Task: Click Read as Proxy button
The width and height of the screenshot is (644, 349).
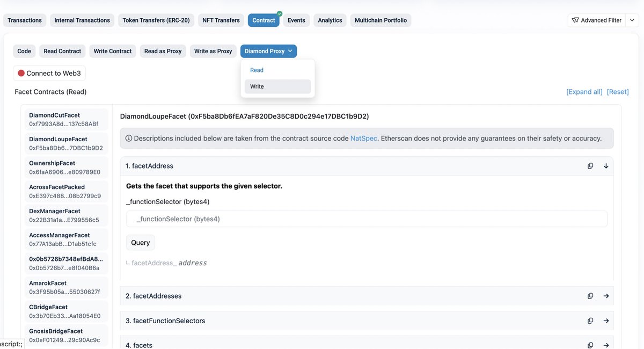Action: click(x=163, y=51)
